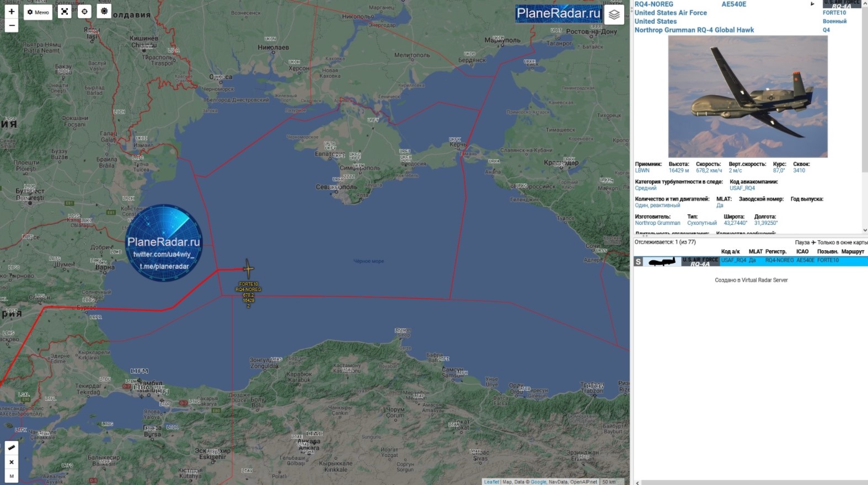Select the FORTE10 aircraft marker on the map

[248, 269]
